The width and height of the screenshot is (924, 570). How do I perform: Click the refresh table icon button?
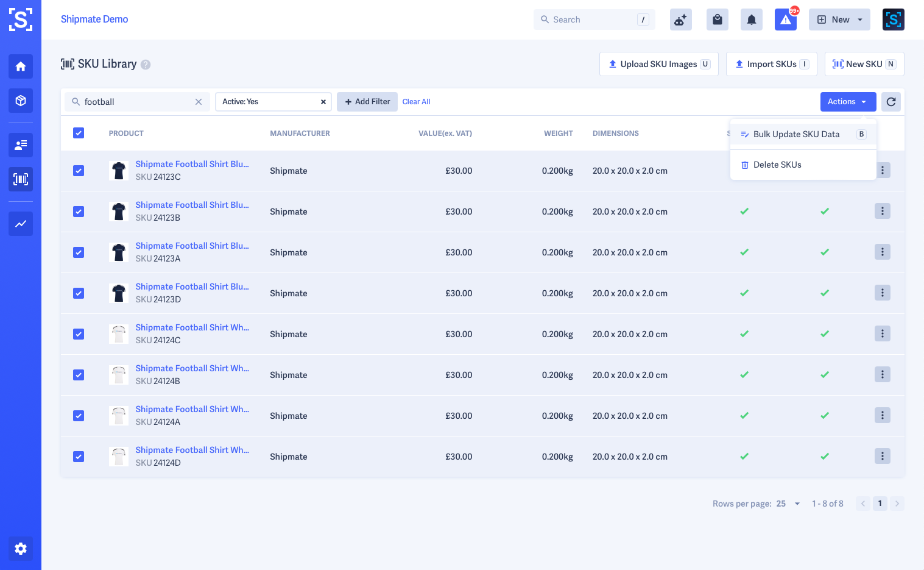891,102
